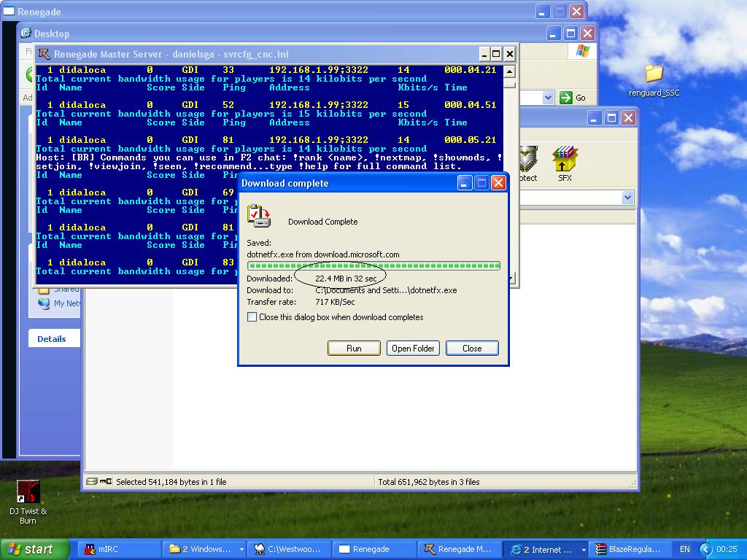Click the Open Folder button
Viewport: 747px width, 560px height.
413,348
